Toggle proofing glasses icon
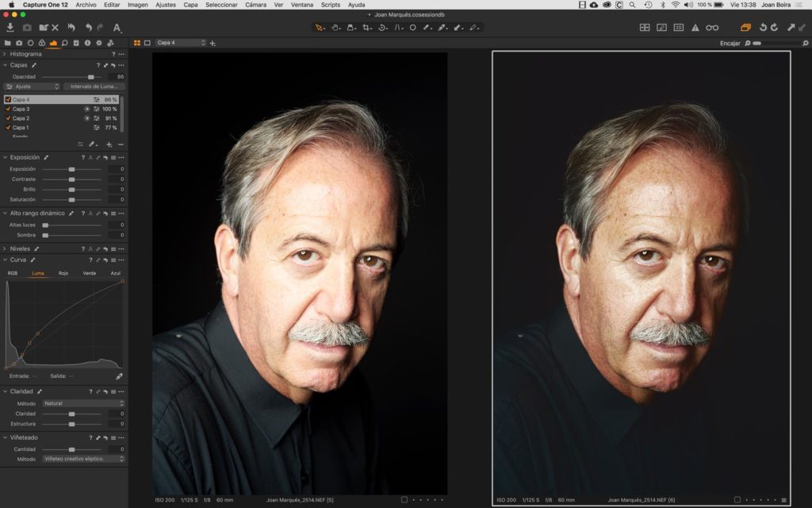 pyautogui.click(x=712, y=28)
